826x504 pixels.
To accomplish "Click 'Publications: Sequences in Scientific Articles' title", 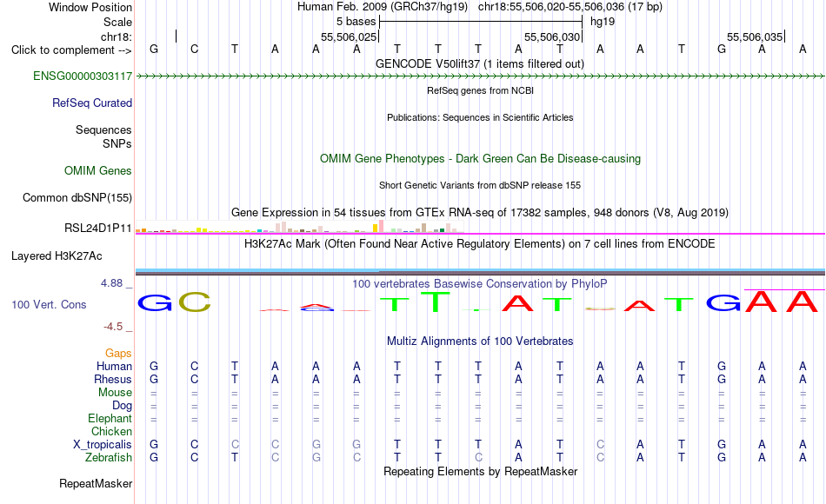I will [x=480, y=117].
